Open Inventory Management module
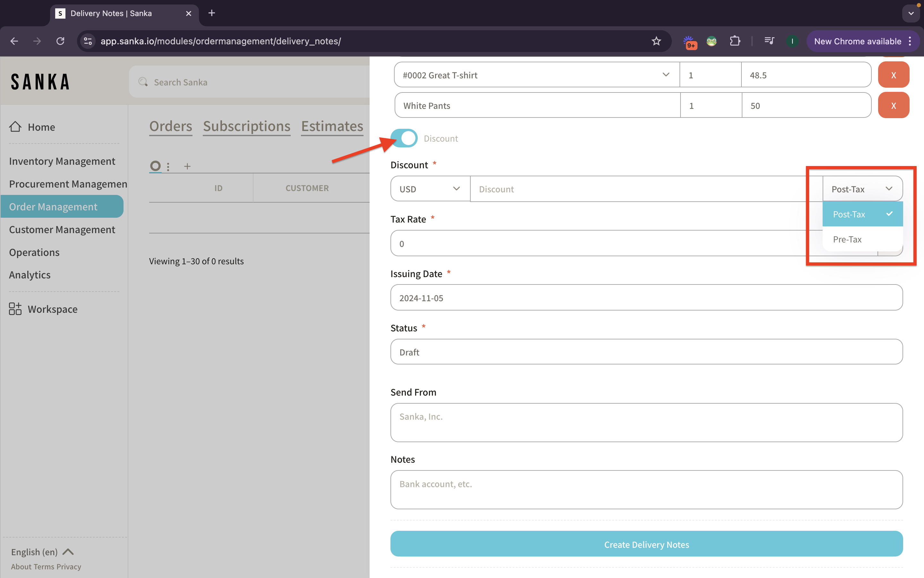The height and width of the screenshot is (578, 924). [62, 161]
